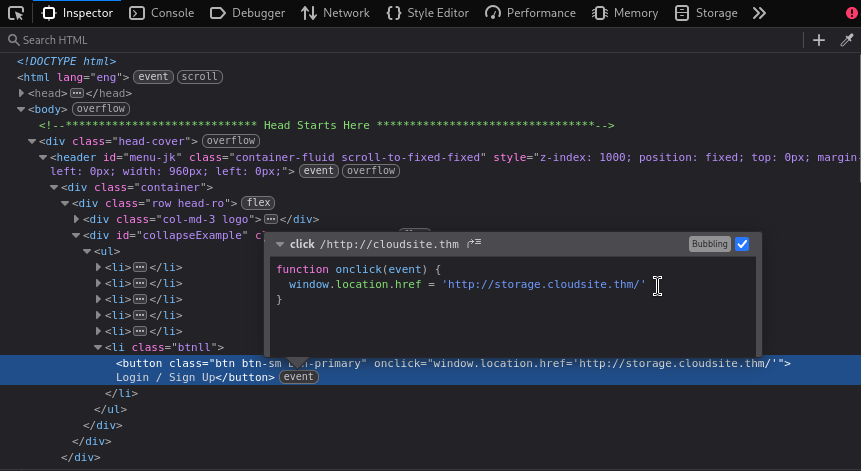Expand the col-md-3 logo div twisty
Screen dimensions: 861x471
[x=76, y=219]
